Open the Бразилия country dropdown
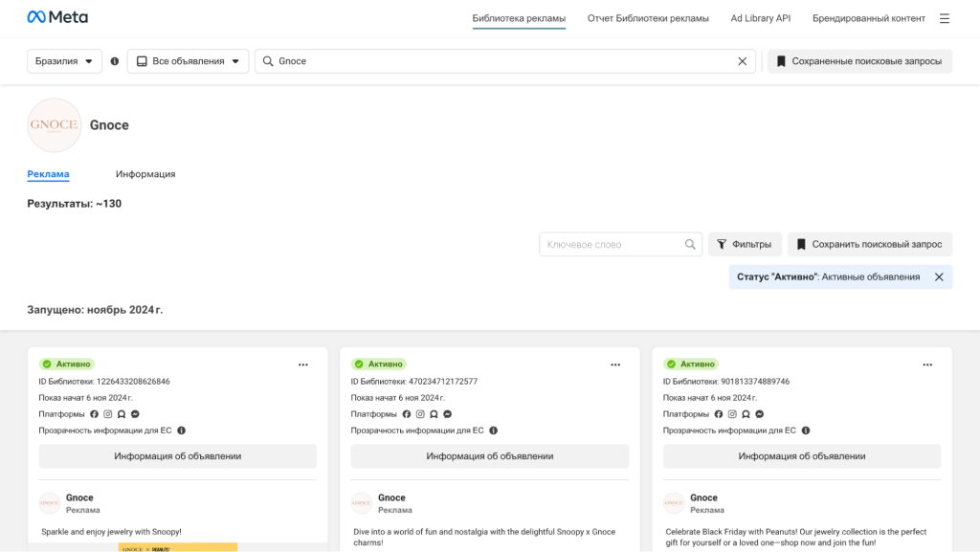 click(64, 61)
